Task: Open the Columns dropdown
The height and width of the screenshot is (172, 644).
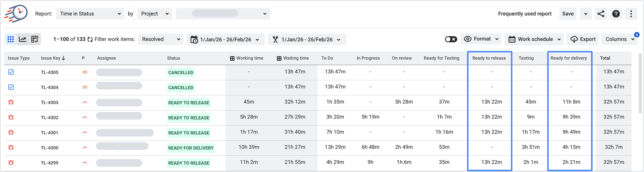Action: coord(620,39)
